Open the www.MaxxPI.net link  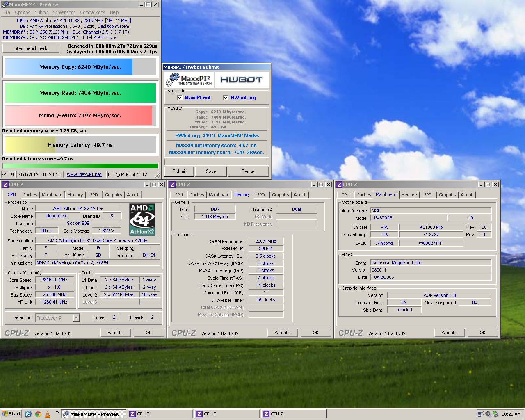(84, 174)
